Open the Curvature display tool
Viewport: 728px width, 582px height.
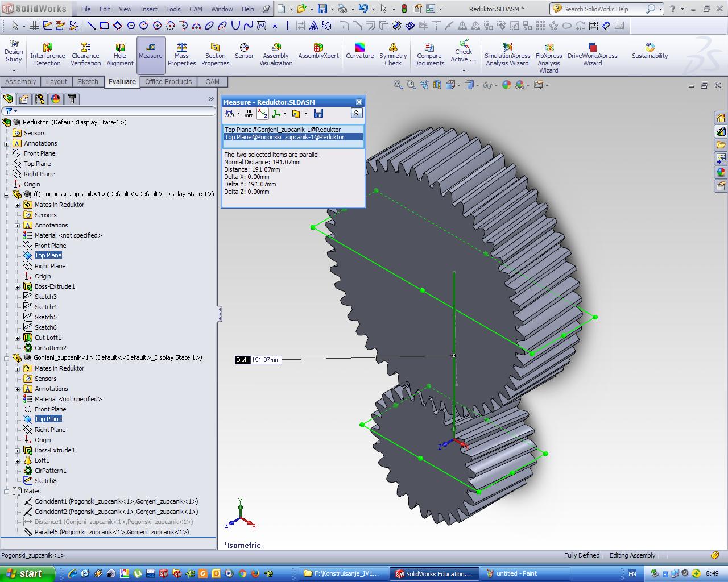tap(360, 51)
